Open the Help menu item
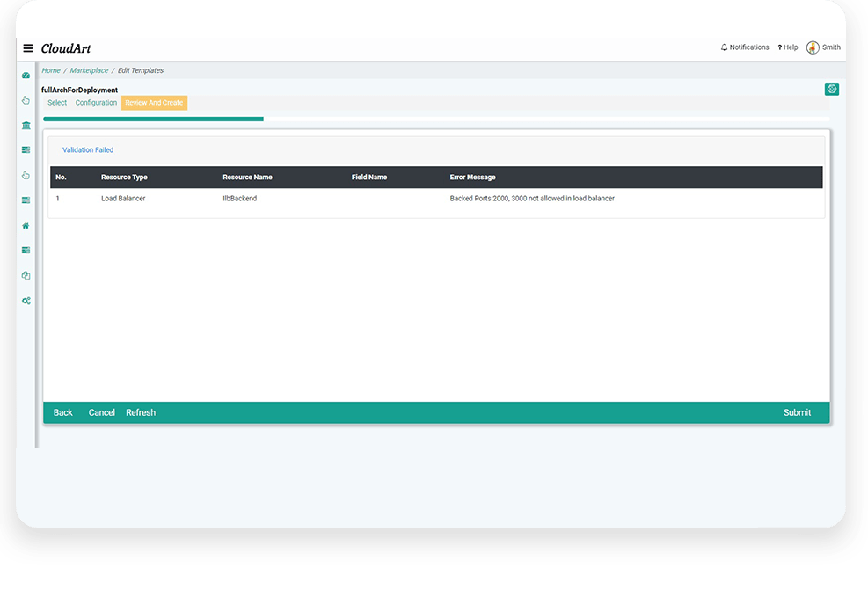868x597 pixels. pyautogui.click(x=788, y=47)
